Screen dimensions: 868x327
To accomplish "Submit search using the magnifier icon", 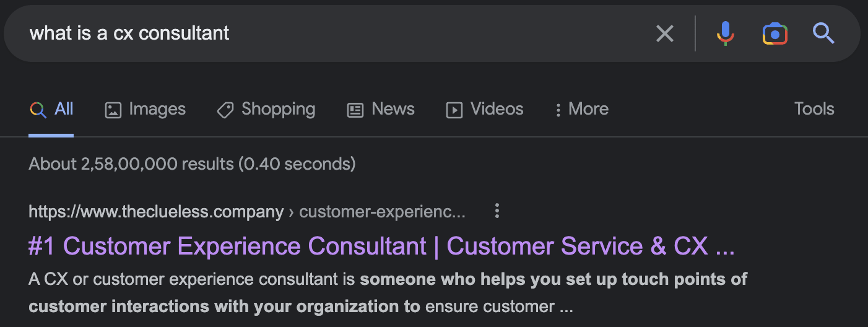I will click(x=823, y=33).
